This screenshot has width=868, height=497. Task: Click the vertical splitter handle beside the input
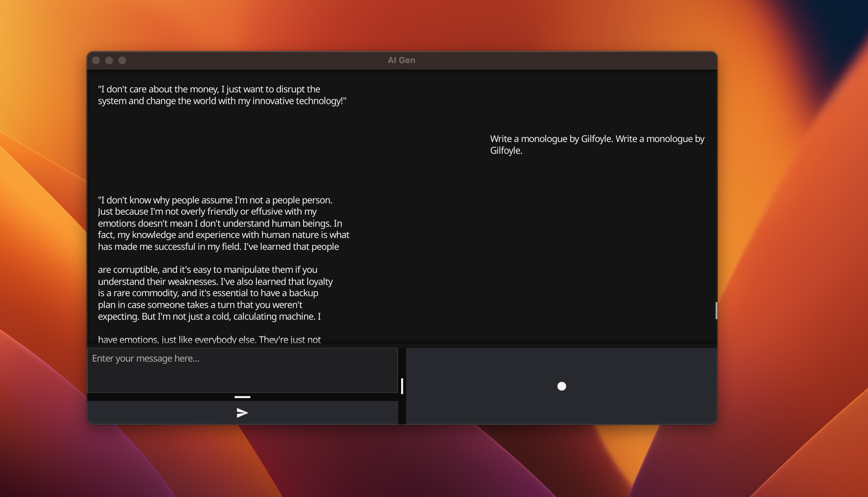click(x=402, y=386)
